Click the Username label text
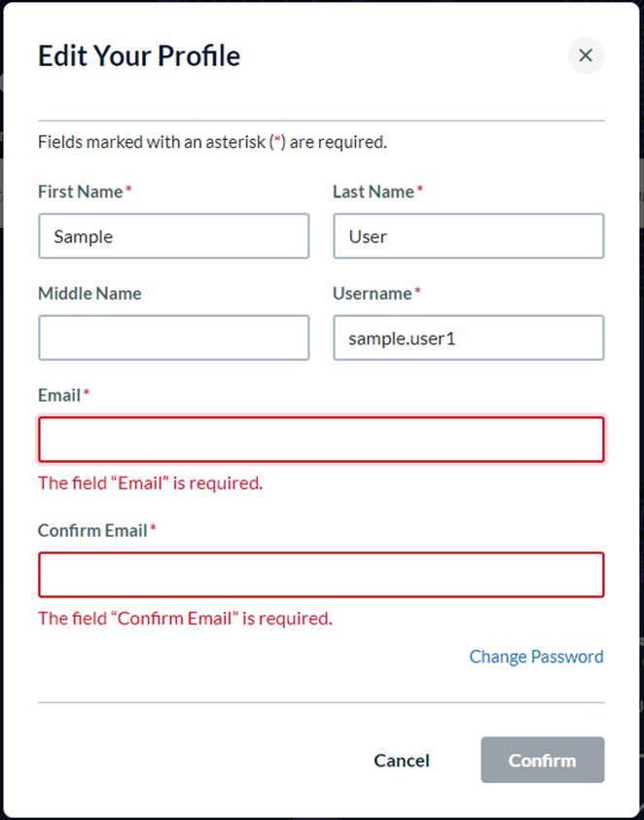Image resolution: width=644 pixels, height=820 pixels. point(373,294)
